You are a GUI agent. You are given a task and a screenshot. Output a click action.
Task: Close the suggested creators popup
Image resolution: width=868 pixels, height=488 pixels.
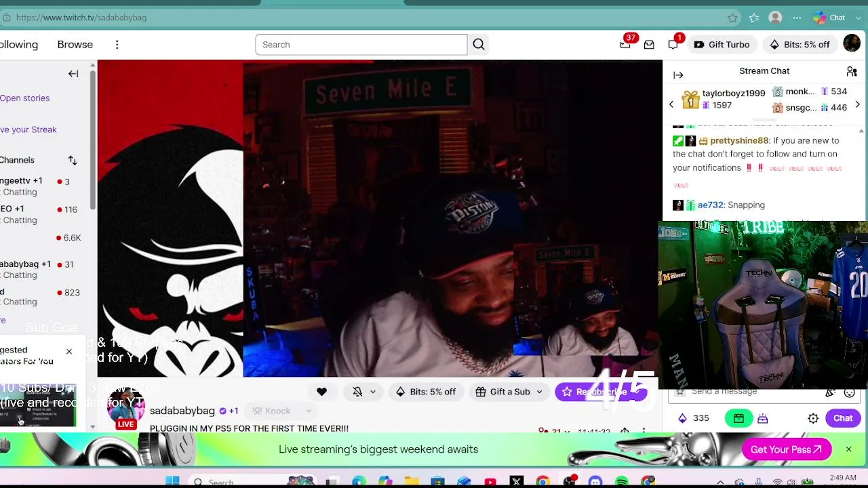pos(69,352)
